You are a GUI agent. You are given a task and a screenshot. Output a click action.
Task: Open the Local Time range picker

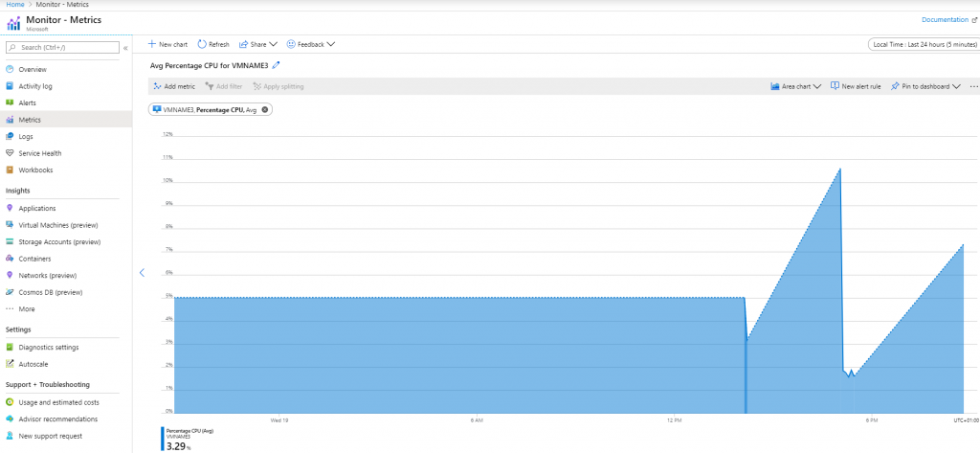(x=924, y=44)
